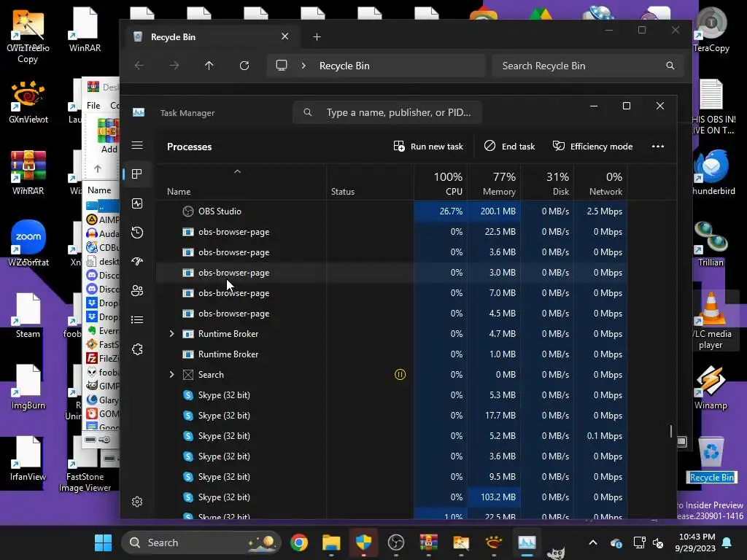
Task: Click Recycle Bin address bar breadcrumb
Action: [x=344, y=66]
